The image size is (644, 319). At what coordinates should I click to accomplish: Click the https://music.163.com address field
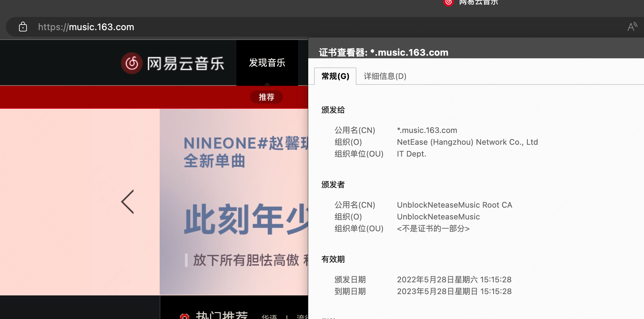click(x=86, y=27)
